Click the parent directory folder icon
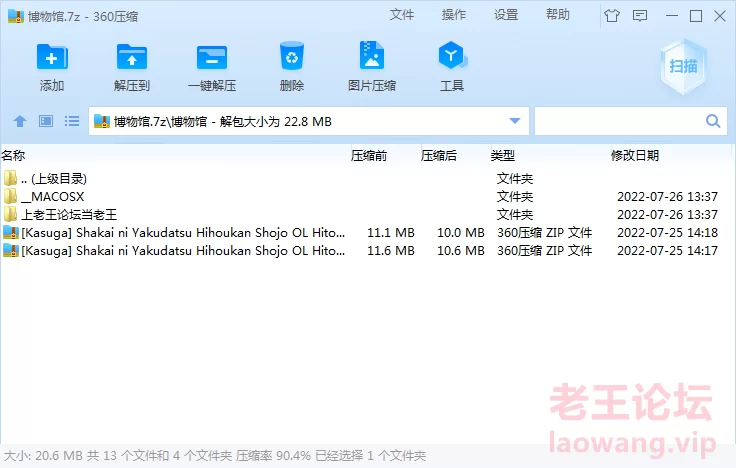736x468 pixels. click(x=10, y=178)
